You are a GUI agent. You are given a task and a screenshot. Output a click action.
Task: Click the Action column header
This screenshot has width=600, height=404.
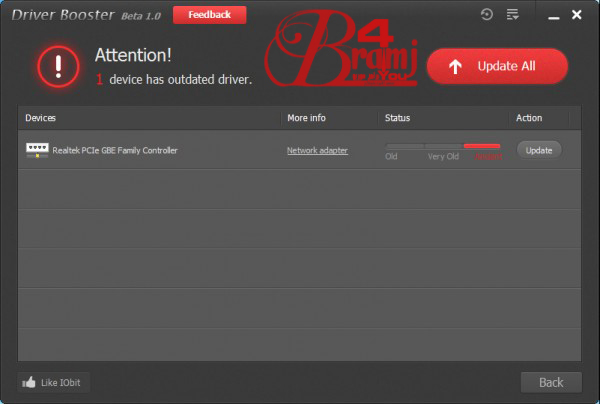529,118
